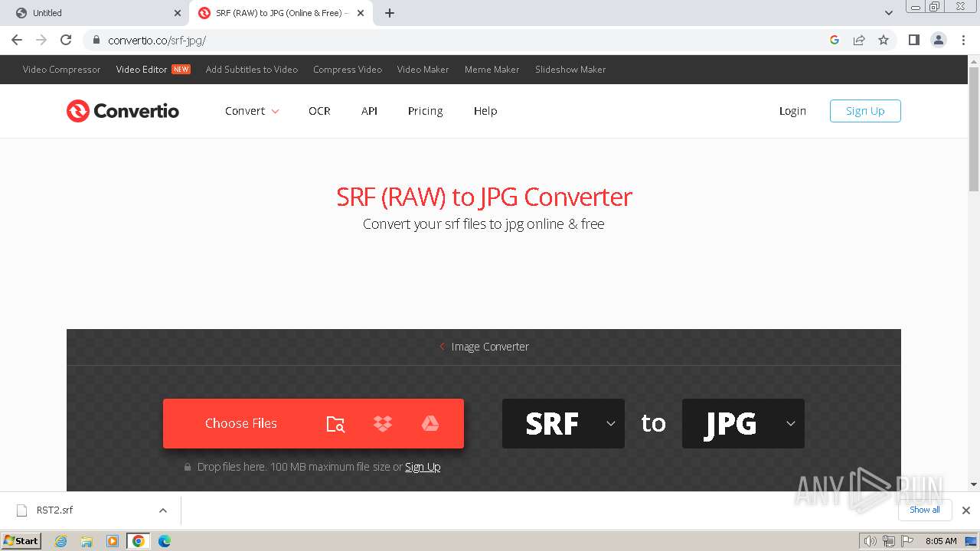Switch to the Untitled tab
980x551 pixels.
[x=96, y=13]
